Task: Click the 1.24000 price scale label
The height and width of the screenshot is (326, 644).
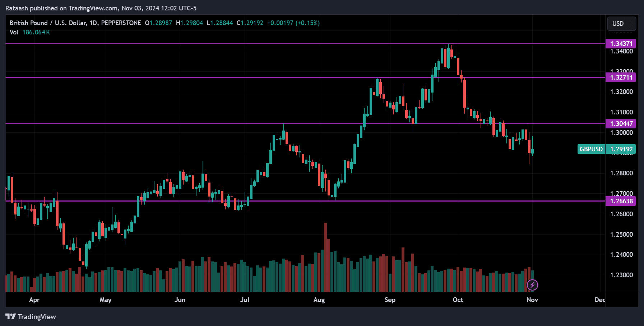Action: click(x=621, y=255)
